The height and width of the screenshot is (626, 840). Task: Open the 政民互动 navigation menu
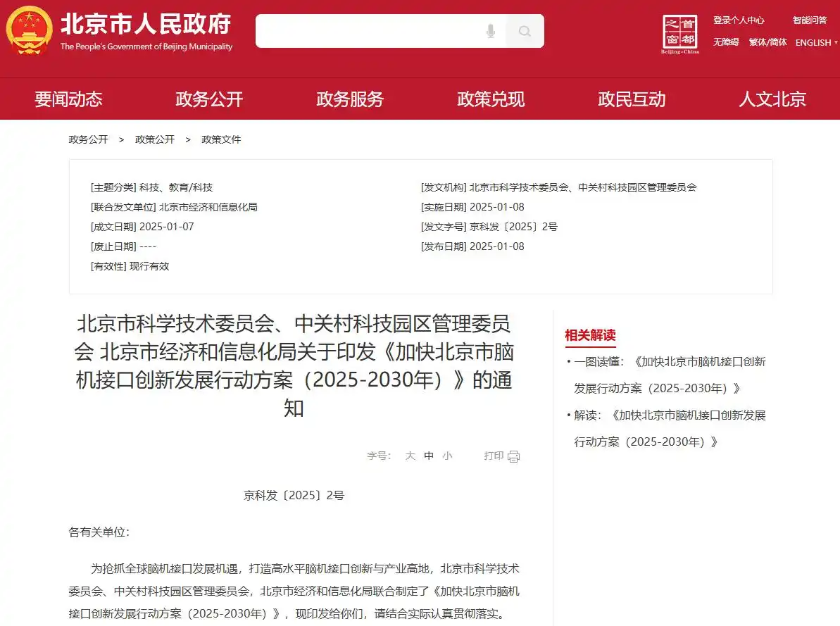click(x=632, y=99)
